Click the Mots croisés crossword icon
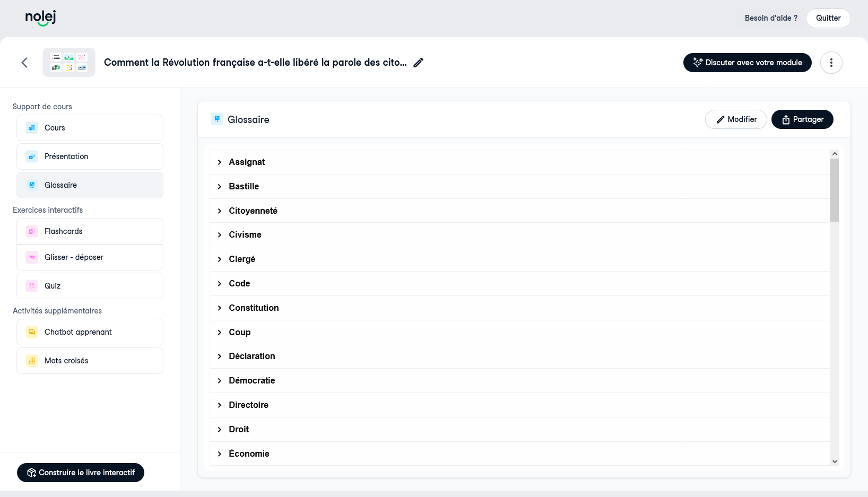The width and height of the screenshot is (868, 497). (x=32, y=361)
